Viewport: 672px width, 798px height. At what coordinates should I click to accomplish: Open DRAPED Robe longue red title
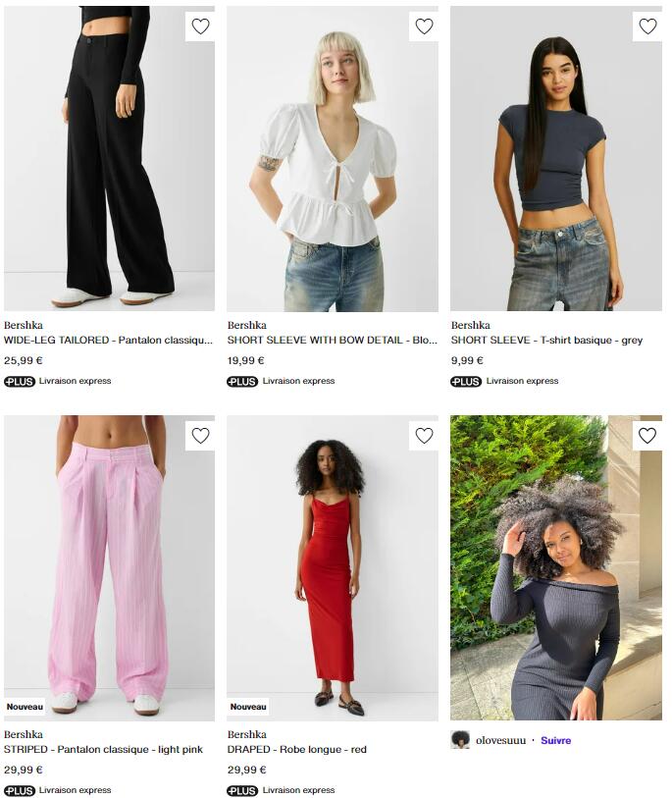[296, 750]
